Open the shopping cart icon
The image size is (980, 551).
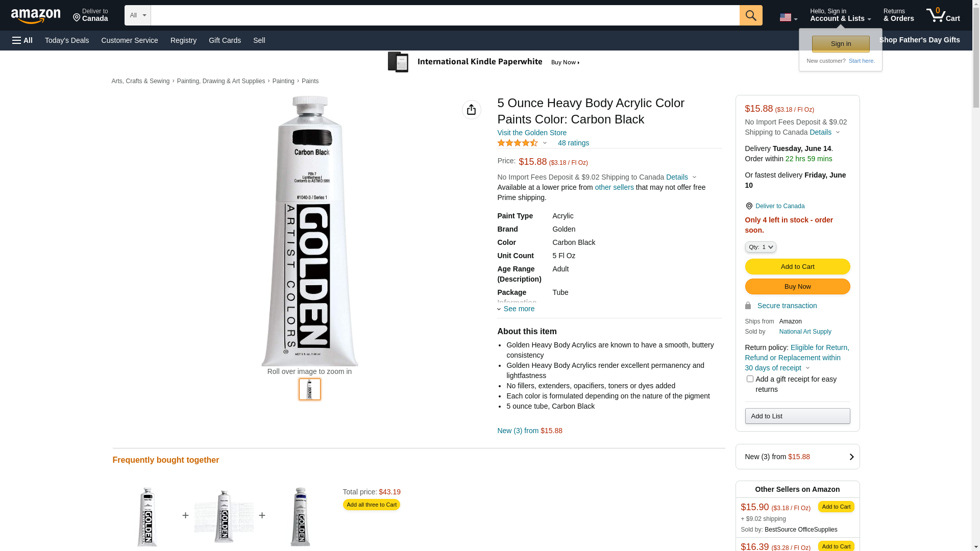[943, 15]
